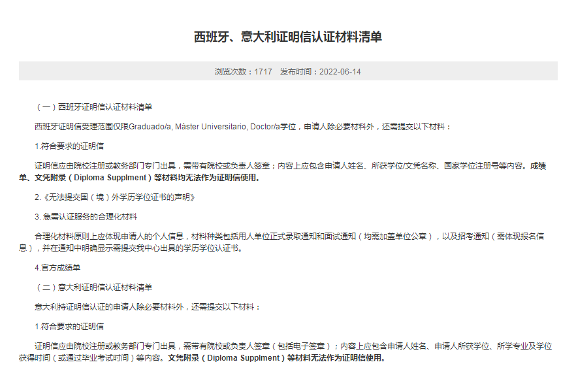Click the publish date 2022-06-14

click(x=340, y=71)
